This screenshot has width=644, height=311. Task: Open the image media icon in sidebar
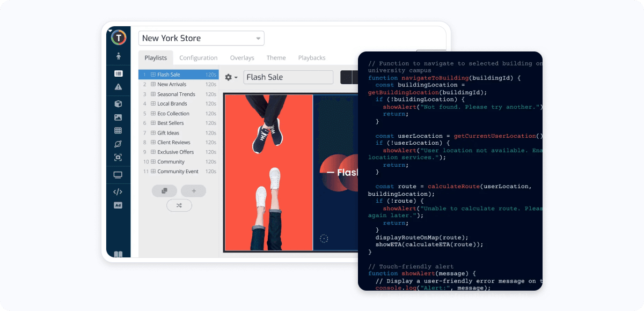click(118, 117)
